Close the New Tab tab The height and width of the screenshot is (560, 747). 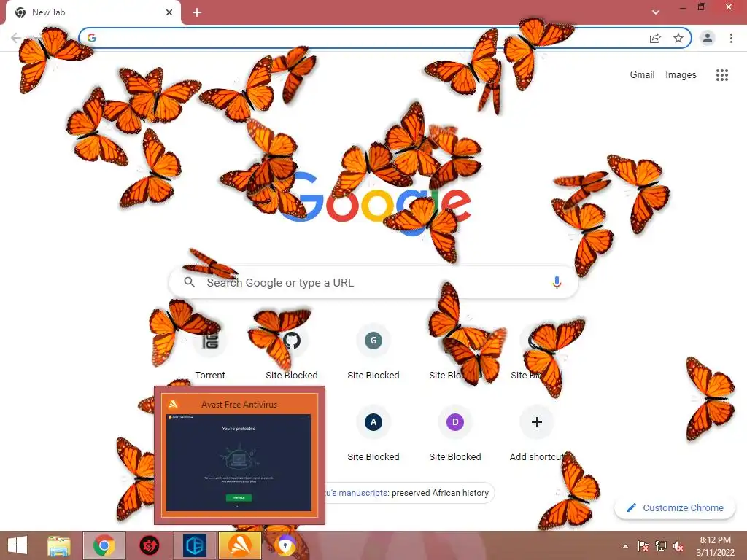(169, 12)
